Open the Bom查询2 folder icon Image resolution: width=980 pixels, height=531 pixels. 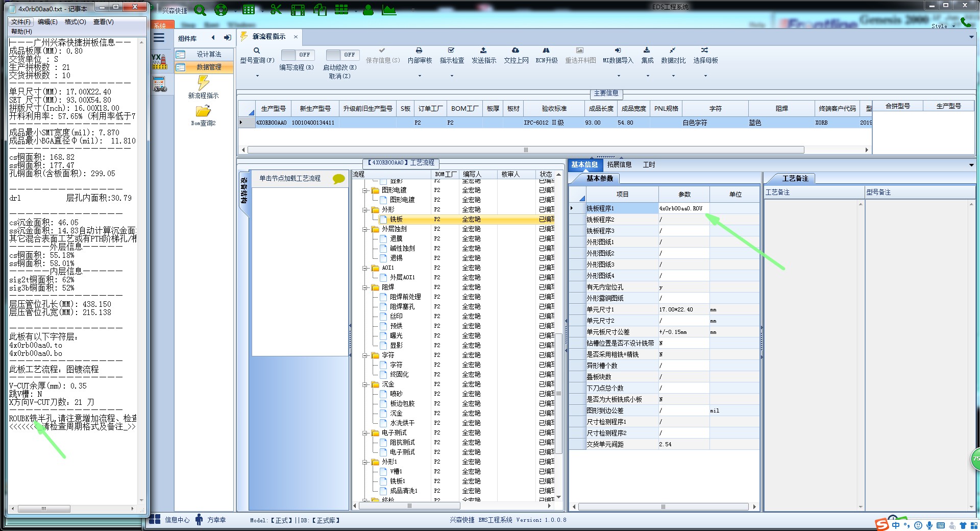point(203,111)
